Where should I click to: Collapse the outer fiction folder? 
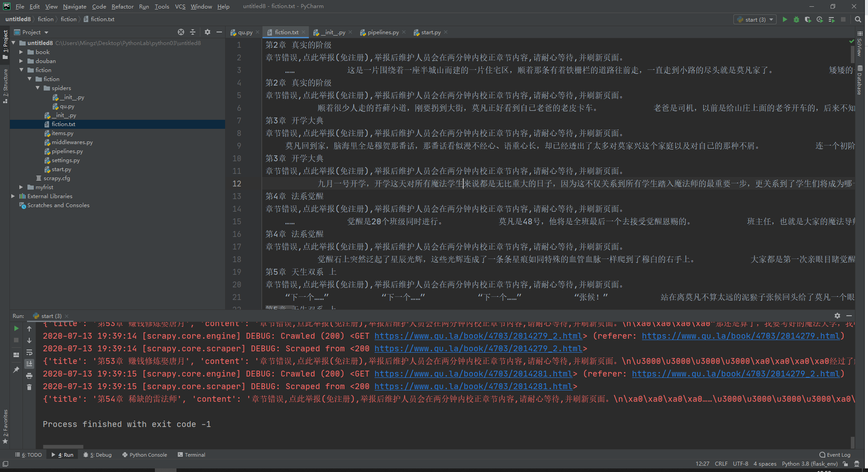tap(21, 70)
